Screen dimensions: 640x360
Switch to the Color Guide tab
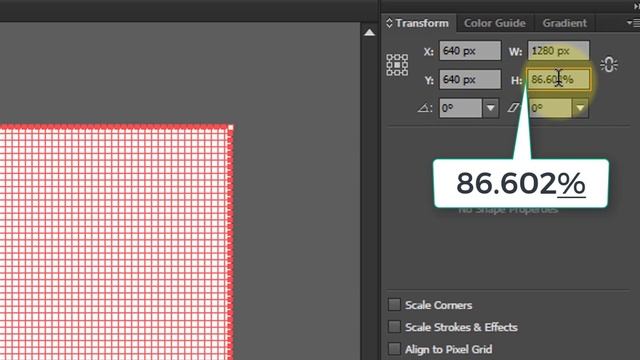tap(495, 23)
